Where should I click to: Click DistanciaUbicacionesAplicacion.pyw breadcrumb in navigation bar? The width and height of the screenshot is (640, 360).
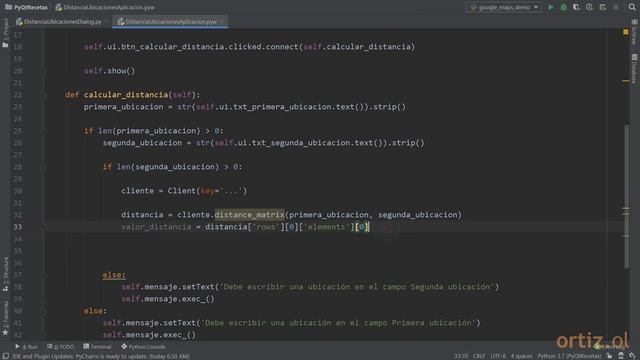pos(105,7)
